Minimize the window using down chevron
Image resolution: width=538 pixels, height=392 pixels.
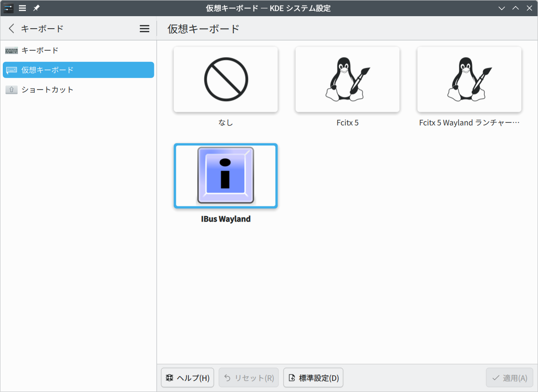click(x=502, y=8)
